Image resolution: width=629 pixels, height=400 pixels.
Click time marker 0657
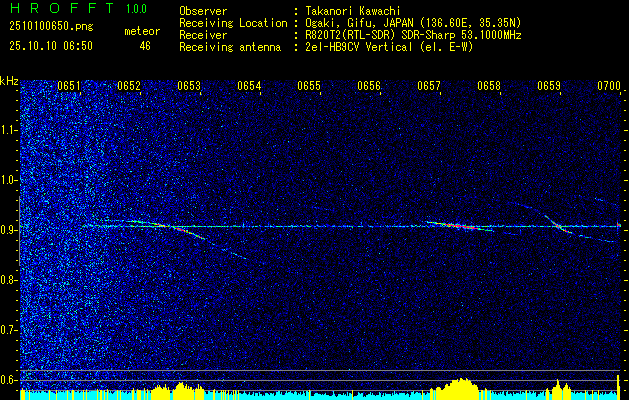pyautogui.click(x=429, y=86)
